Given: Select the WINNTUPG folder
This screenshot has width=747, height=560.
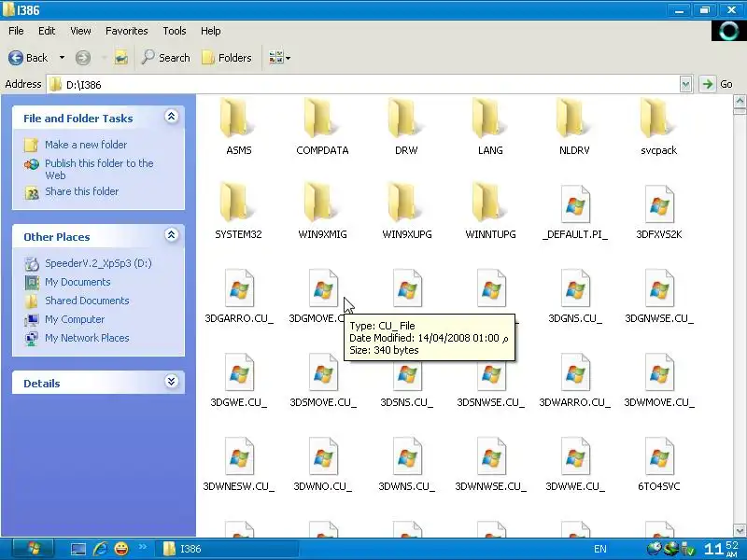Looking at the screenshot, I should (x=490, y=211).
